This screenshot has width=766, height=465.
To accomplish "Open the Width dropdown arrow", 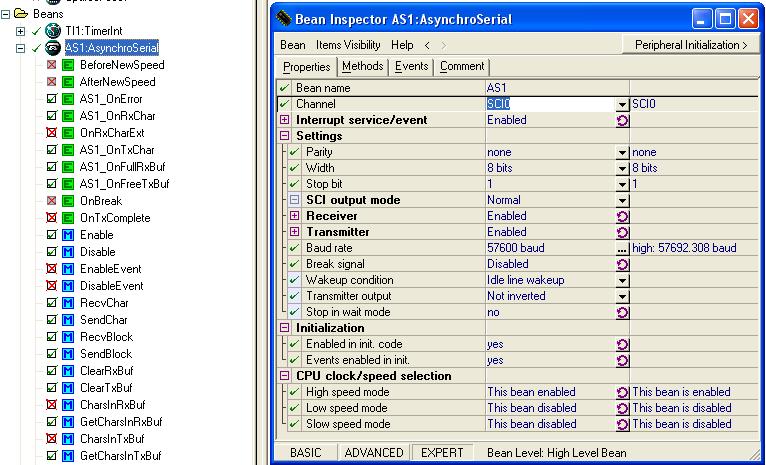I will point(622,169).
